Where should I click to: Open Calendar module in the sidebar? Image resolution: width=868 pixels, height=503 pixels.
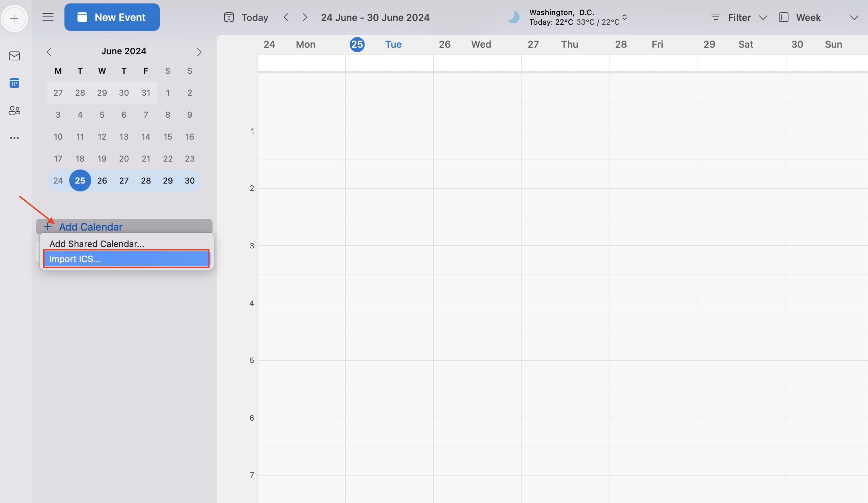point(14,83)
